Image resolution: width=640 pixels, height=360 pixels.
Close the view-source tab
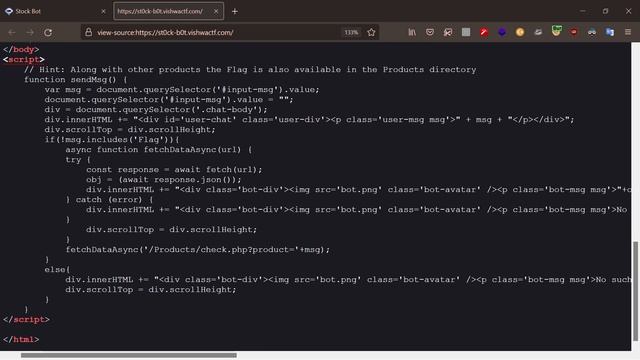(216, 11)
